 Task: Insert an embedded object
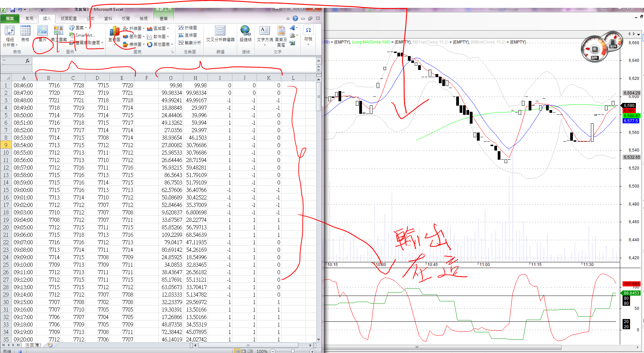(293, 43)
